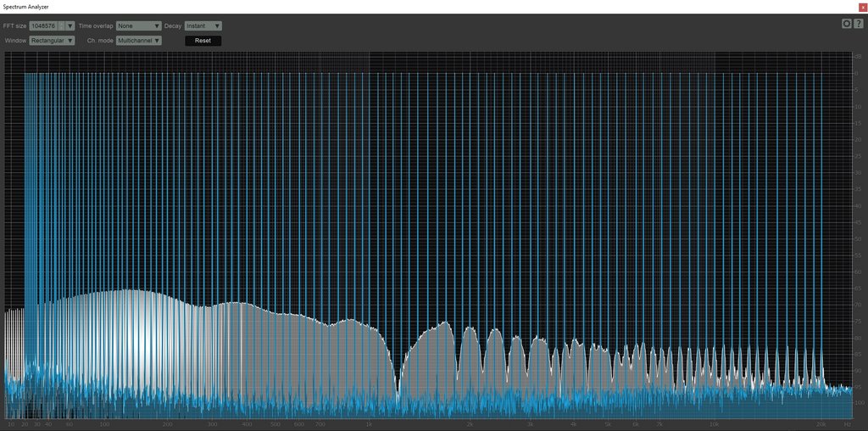Click the Spectrum Analyzer window title

pyautogui.click(x=25, y=7)
